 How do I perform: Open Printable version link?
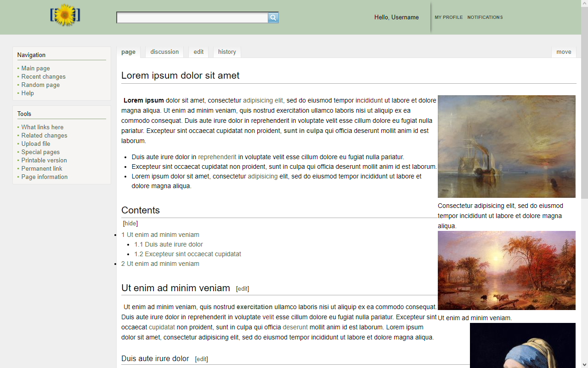44,161
